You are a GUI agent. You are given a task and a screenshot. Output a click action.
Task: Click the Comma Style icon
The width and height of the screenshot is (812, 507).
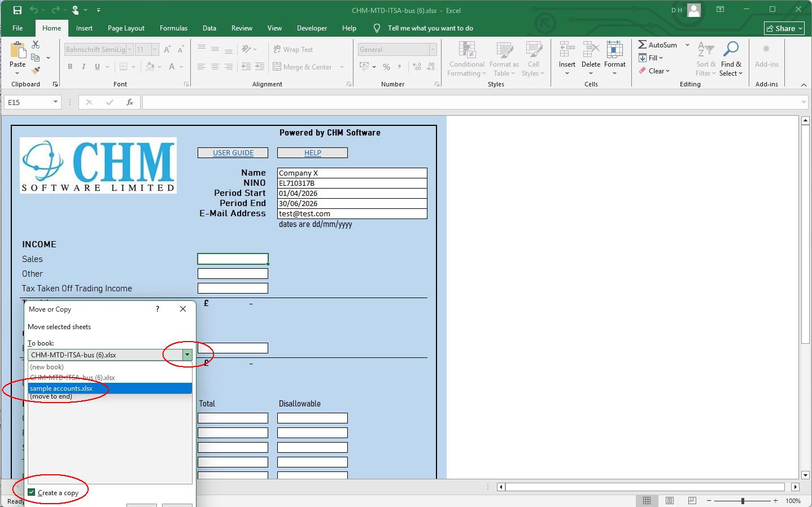pos(400,67)
